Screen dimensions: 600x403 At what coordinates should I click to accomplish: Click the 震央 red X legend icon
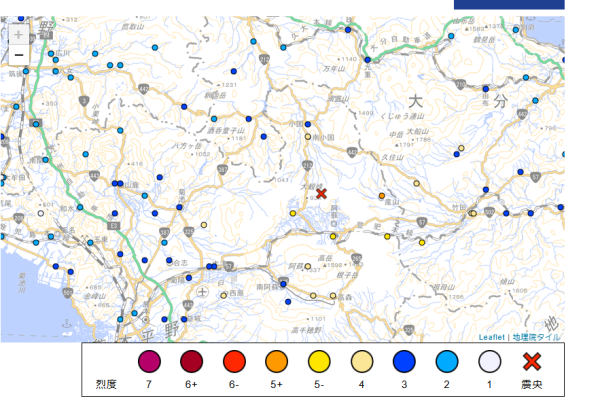pyautogui.click(x=532, y=361)
